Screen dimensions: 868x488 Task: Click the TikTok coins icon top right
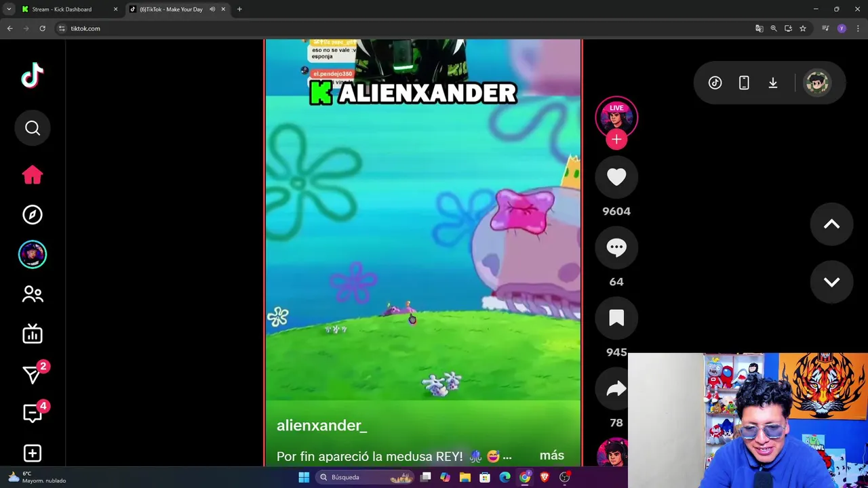click(x=715, y=83)
